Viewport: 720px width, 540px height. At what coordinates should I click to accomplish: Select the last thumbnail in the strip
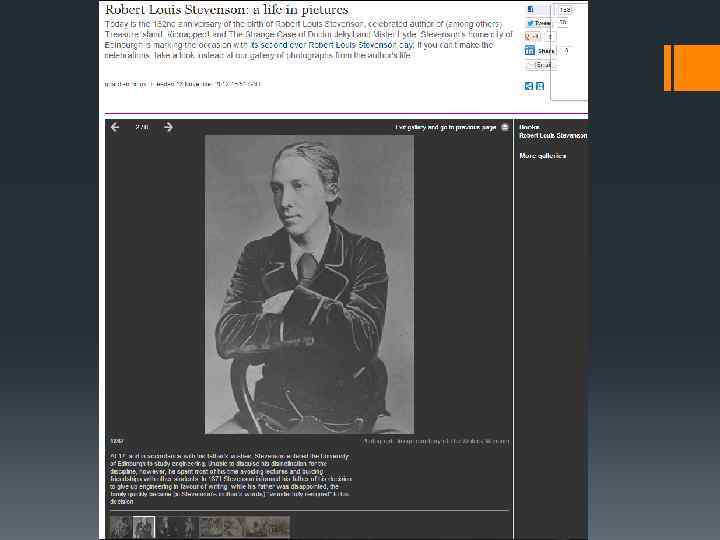(x=278, y=527)
